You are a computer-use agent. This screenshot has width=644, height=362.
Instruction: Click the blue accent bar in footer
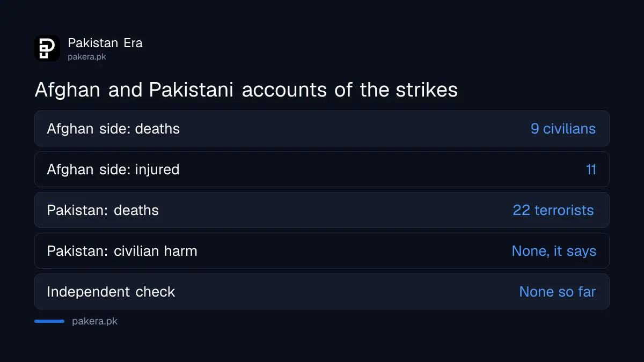[49, 321]
